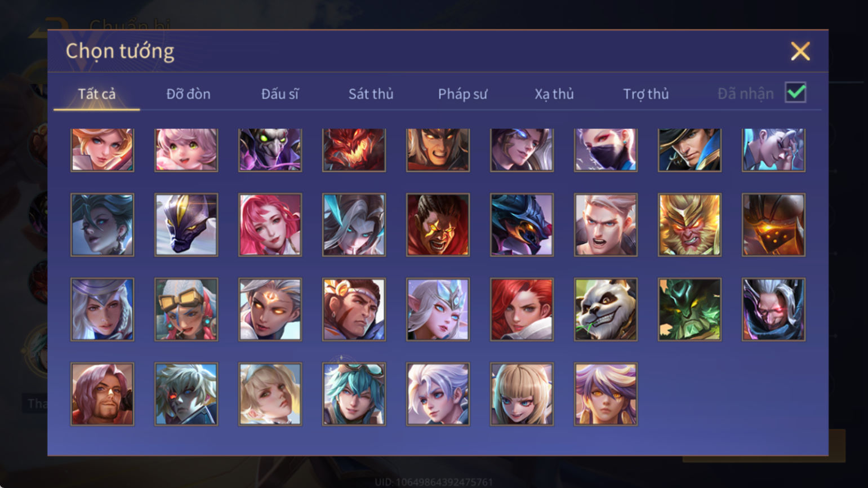The height and width of the screenshot is (488, 868).
Task: Select the pink-haired smiling girl hero
Action: click(186, 150)
